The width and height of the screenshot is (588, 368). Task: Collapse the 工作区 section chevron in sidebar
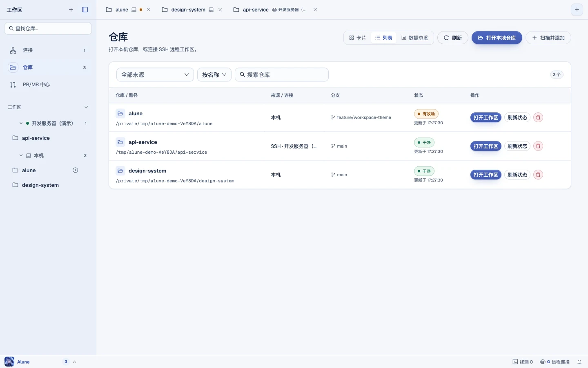pos(86,107)
